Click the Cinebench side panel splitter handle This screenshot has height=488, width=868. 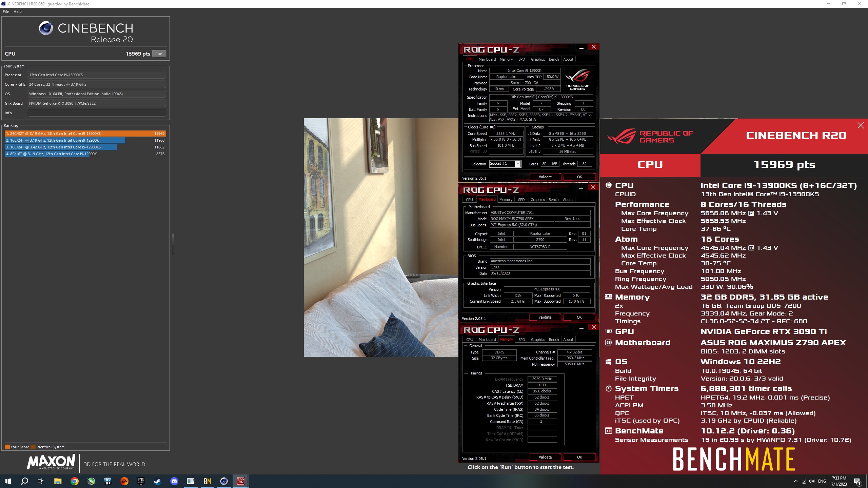point(173,244)
